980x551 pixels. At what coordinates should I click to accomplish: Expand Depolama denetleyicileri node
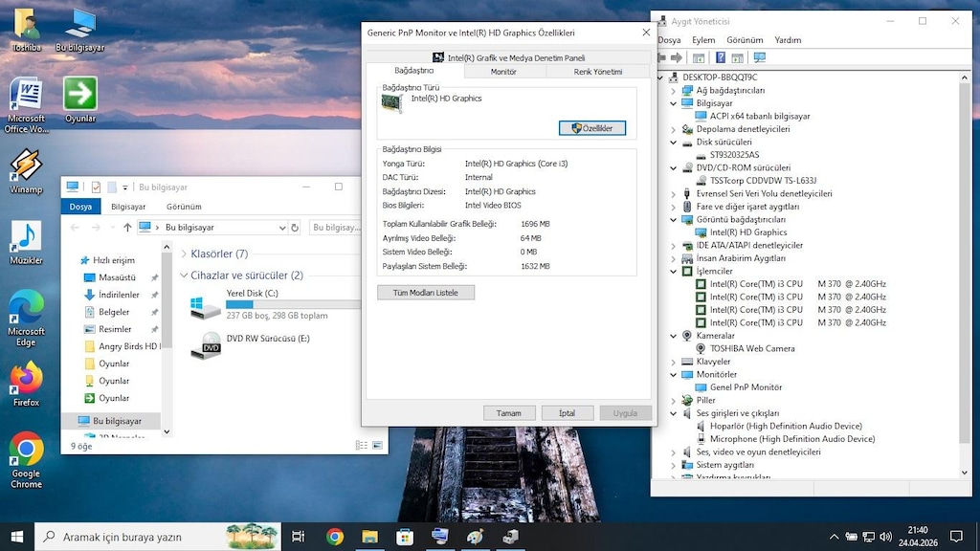(673, 129)
